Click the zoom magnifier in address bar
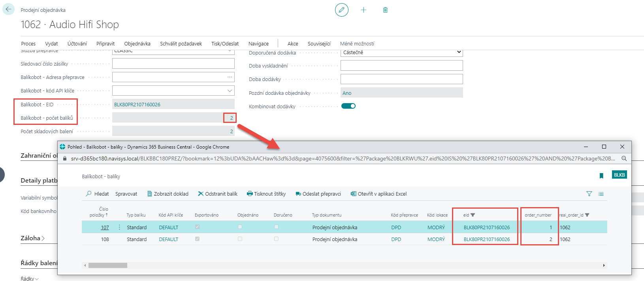The height and width of the screenshot is (281, 644). [x=624, y=158]
